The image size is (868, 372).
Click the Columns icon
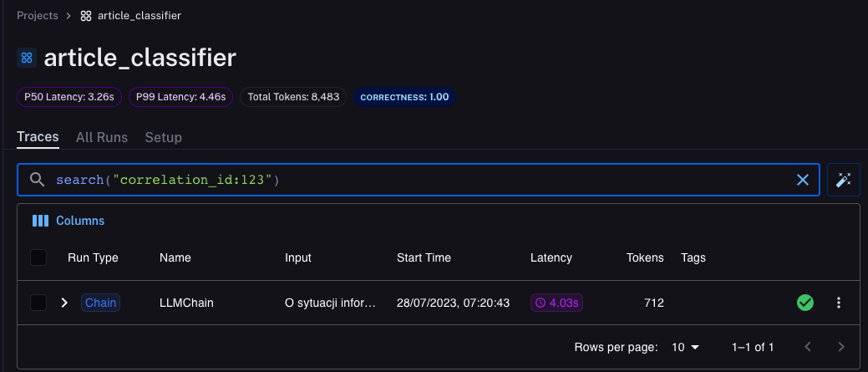40,221
